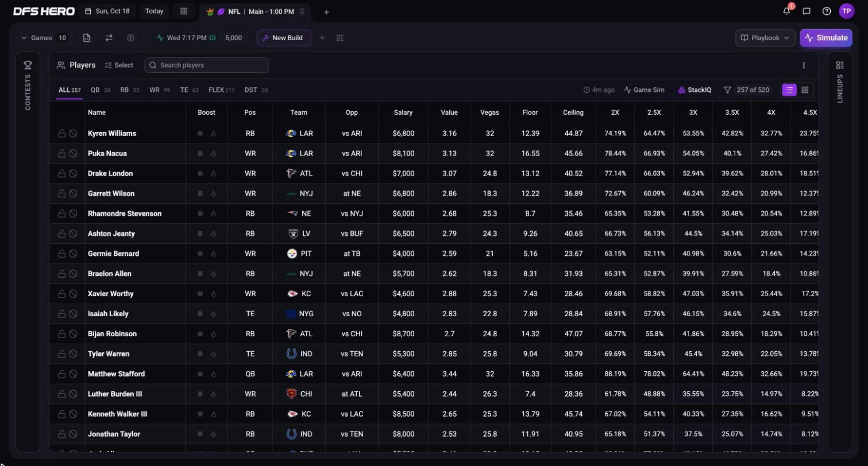Add another build with the plus icon
Screen dimensions: 868x466
(322, 38)
